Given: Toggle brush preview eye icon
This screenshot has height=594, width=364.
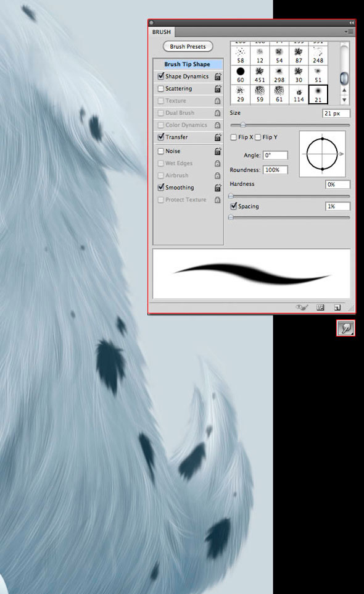Looking at the screenshot, I should [302, 307].
